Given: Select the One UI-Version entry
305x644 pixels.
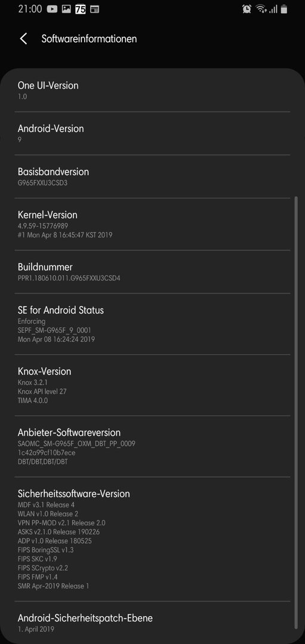Looking at the screenshot, I should click(x=153, y=91).
